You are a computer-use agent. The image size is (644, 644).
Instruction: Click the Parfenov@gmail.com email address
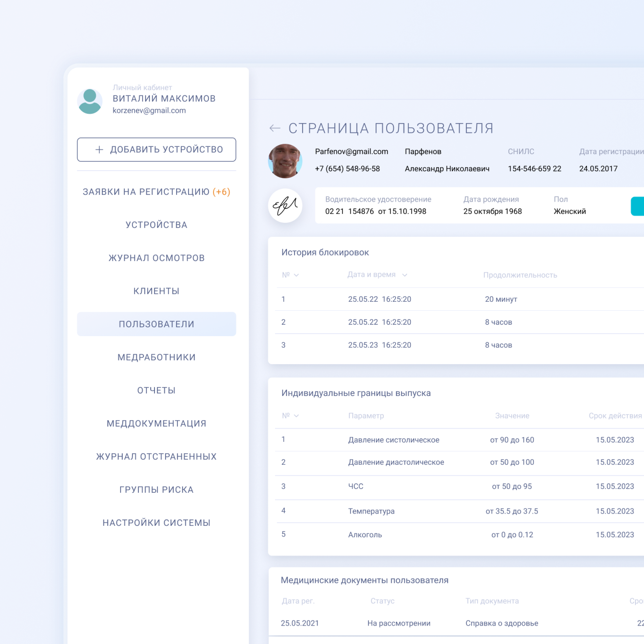pos(351,152)
